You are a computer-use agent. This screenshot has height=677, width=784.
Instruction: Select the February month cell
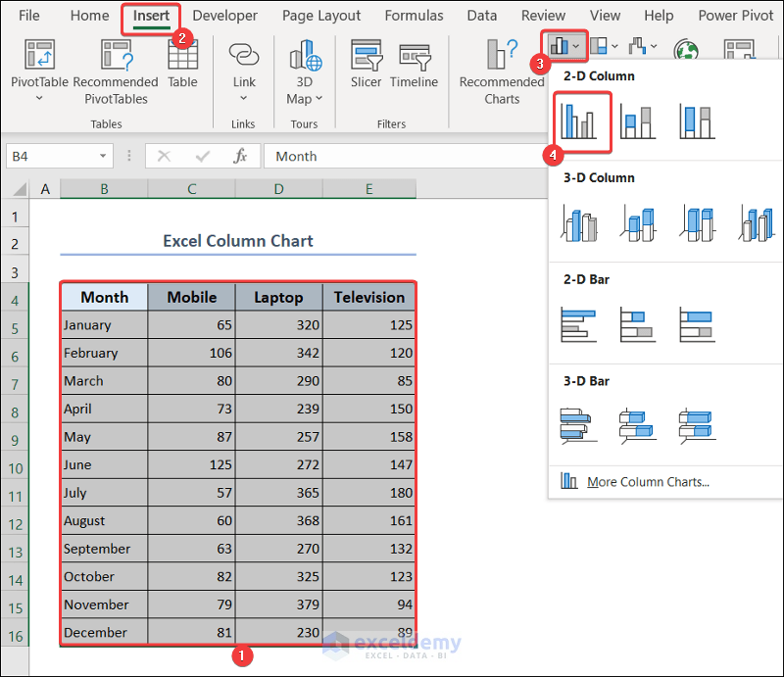point(105,353)
